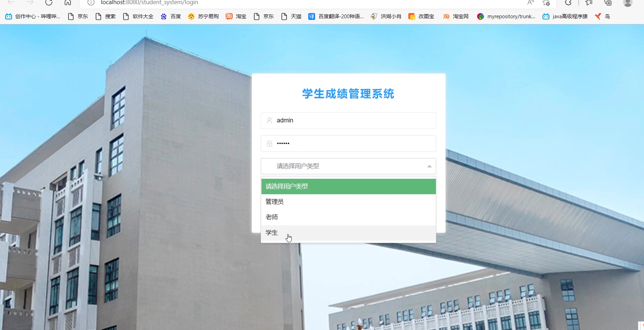Go to the browser home page icon
Image resolution: width=644 pixels, height=330 pixels.
[68, 2]
